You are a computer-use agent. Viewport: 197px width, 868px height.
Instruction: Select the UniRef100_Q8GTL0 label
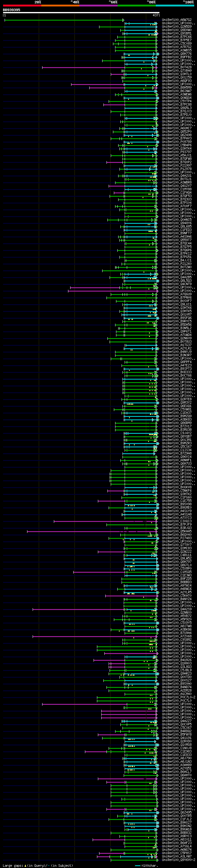click(x=177, y=565)
